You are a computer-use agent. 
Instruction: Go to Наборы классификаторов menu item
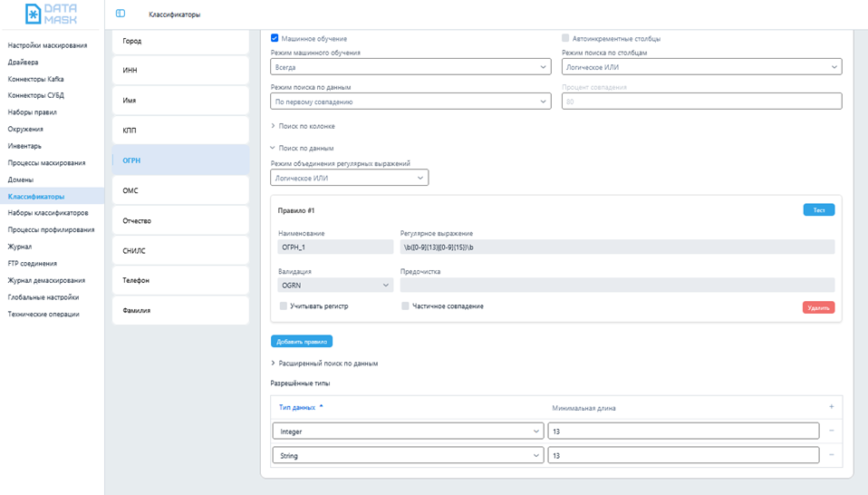point(48,213)
